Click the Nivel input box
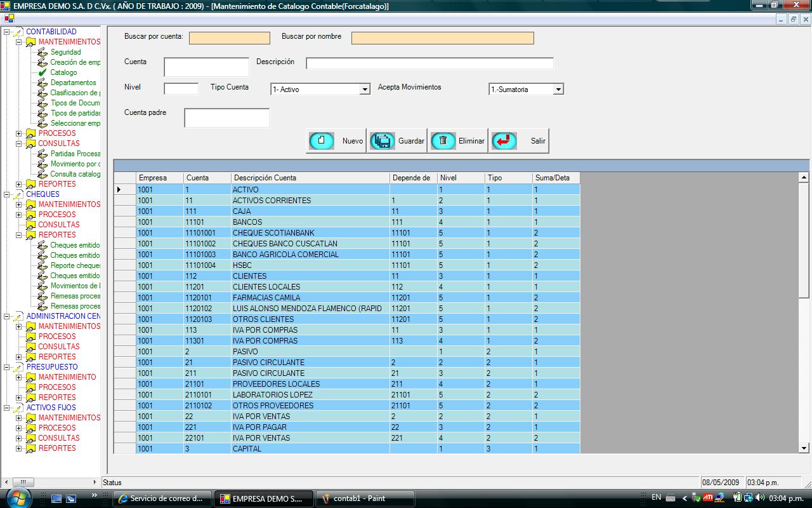This screenshot has height=508, width=812. [181, 89]
